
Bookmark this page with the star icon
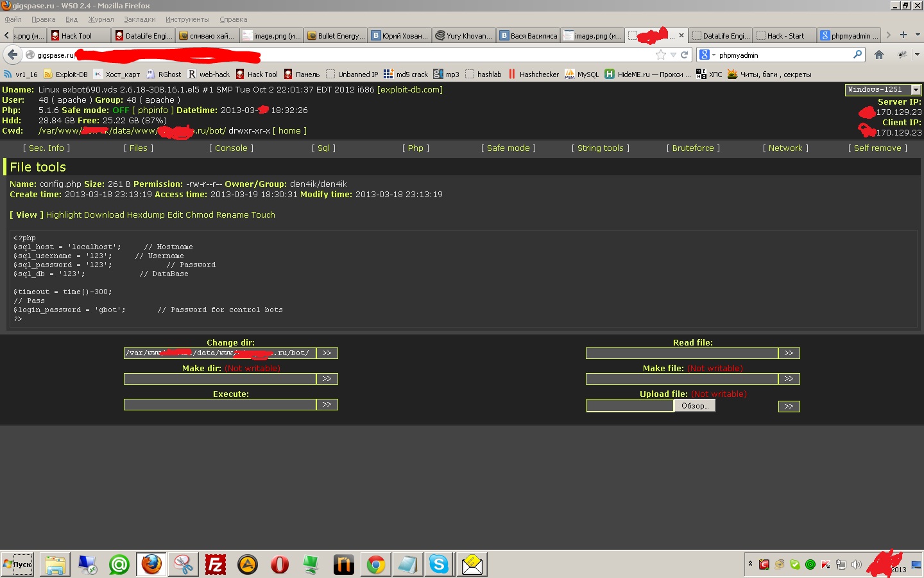click(661, 55)
